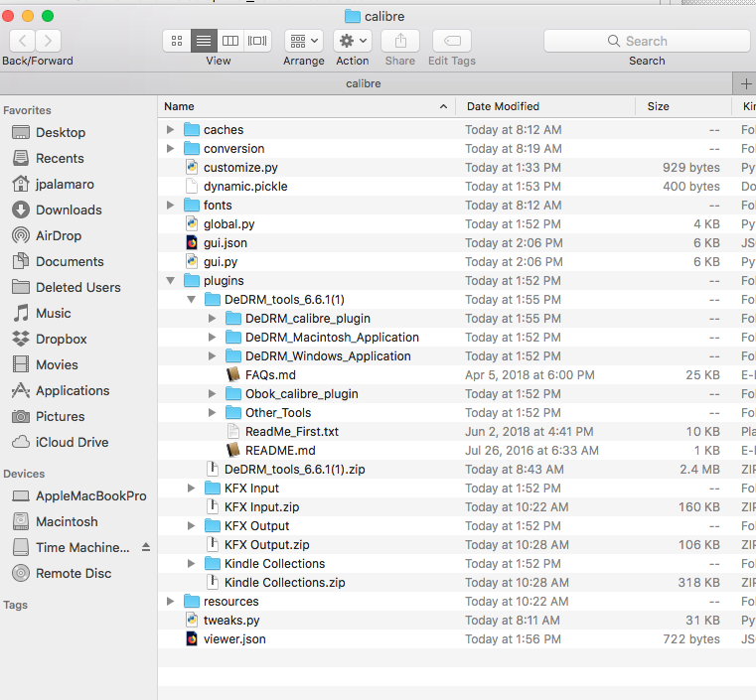Click the Edit Tags toolbar button
The width and height of the screenshot is (756, 700).
(x=452, y=41)
